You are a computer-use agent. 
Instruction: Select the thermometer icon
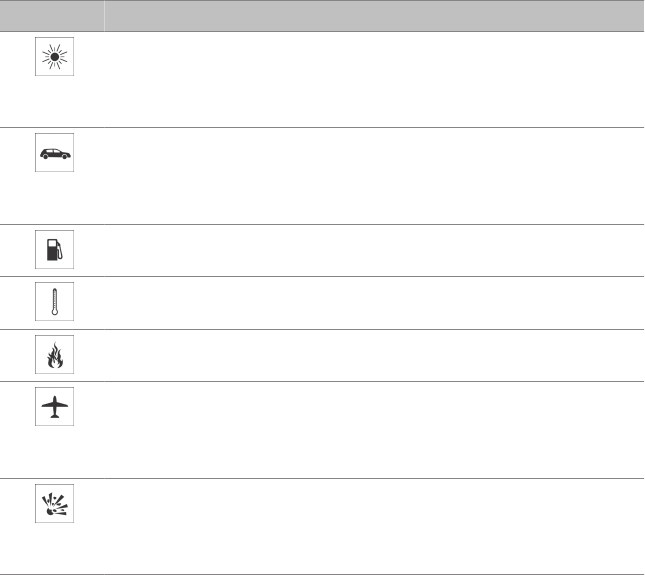[54, 303]
